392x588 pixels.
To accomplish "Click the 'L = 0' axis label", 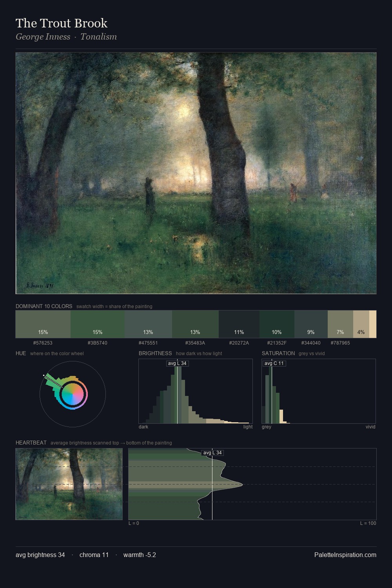I will [x=134, y=523].
